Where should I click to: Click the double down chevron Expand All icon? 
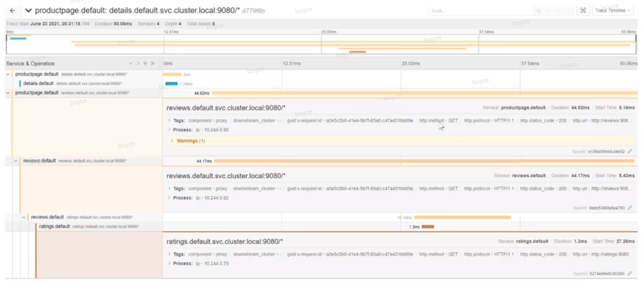[x=145, y=64]
